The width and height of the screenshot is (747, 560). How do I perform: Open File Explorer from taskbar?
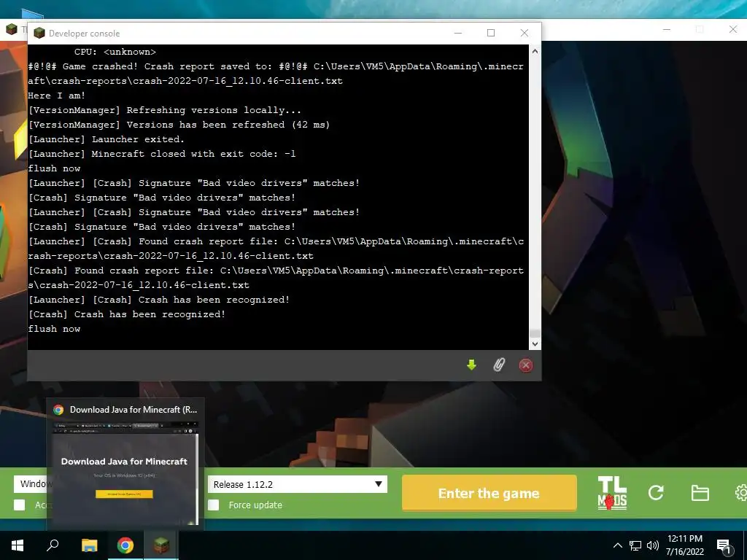point(90,545)
